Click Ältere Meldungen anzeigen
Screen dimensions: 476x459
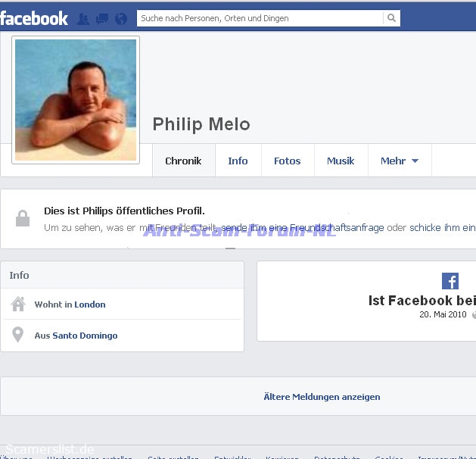[322, 397]
